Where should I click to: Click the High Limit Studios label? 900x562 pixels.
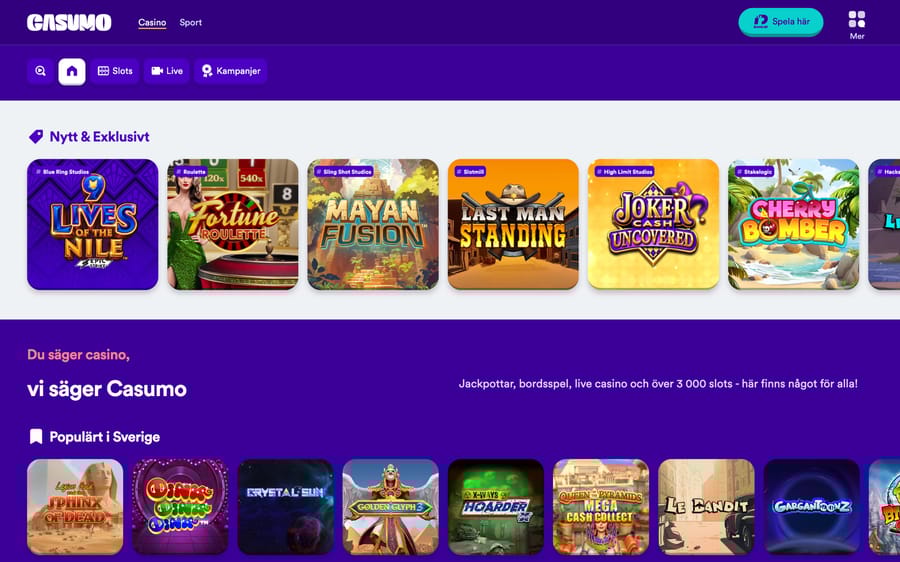pos(624,172)
